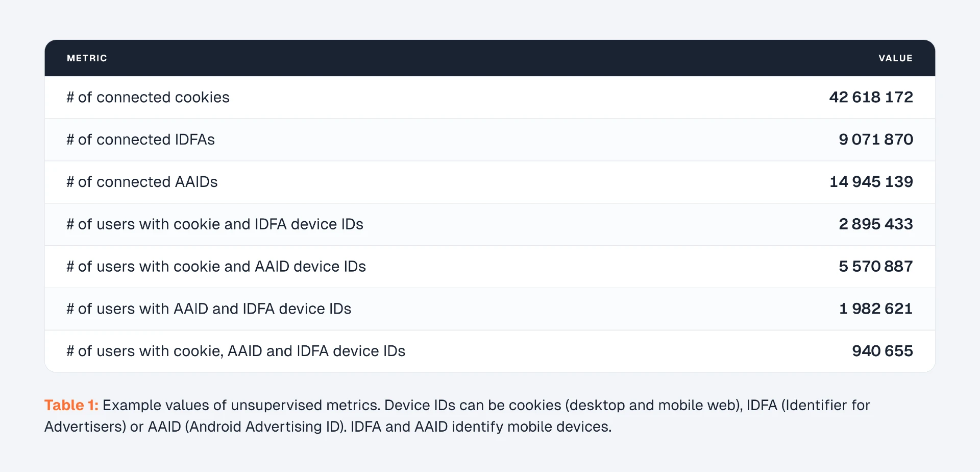Click the value 5 570 887

click(x=876, y=267)
